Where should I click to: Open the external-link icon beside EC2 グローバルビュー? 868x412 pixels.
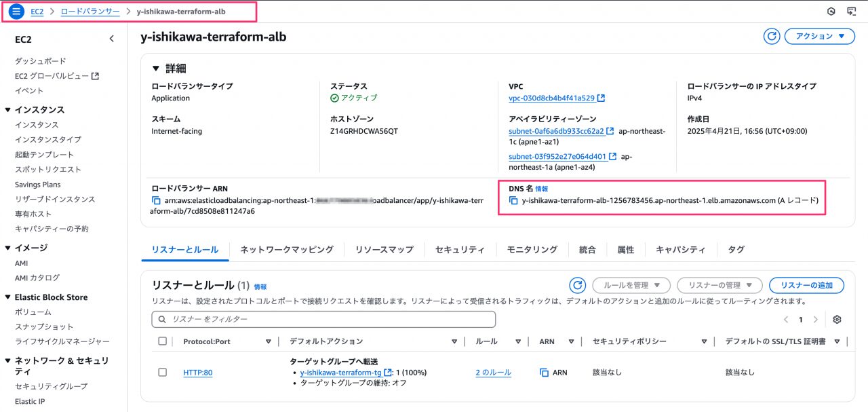(96, 76)
